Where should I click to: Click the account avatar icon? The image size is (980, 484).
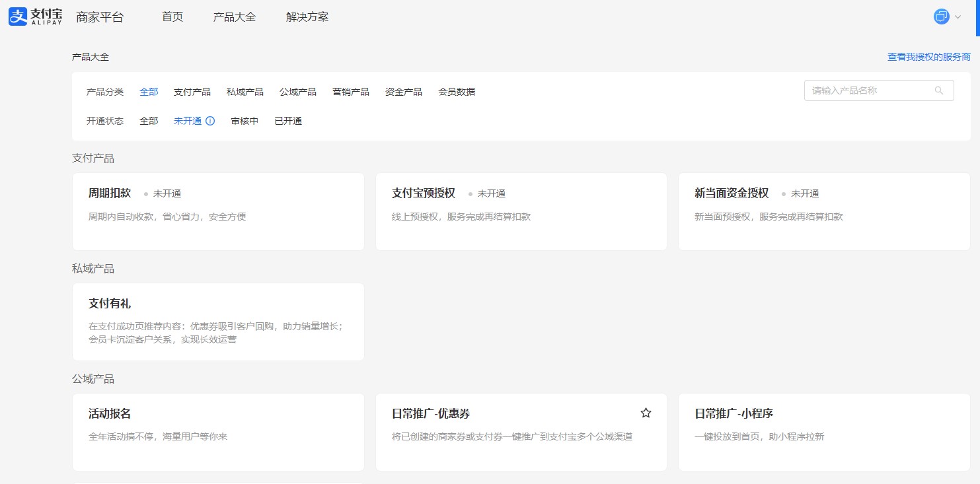tap(941, 17)
